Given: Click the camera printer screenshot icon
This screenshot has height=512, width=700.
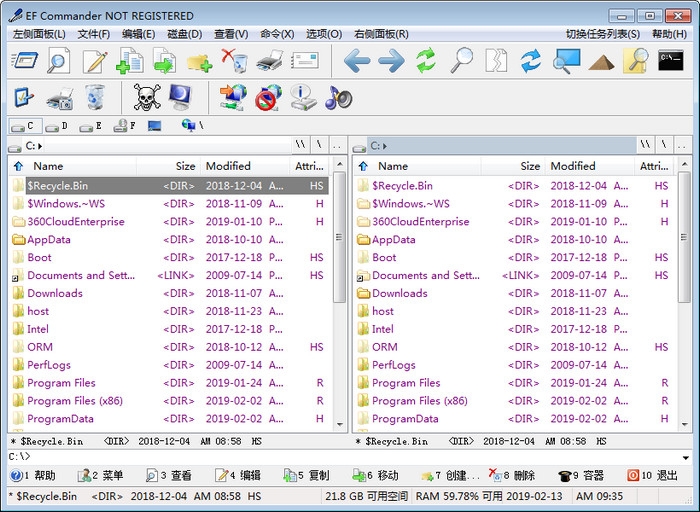Looking at the screenshot, I should (x=60, y=98).
